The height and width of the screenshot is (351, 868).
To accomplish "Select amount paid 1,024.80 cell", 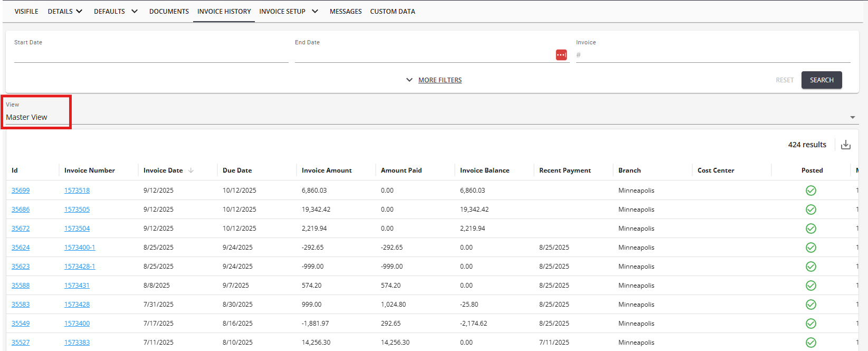I will [394, 305].
